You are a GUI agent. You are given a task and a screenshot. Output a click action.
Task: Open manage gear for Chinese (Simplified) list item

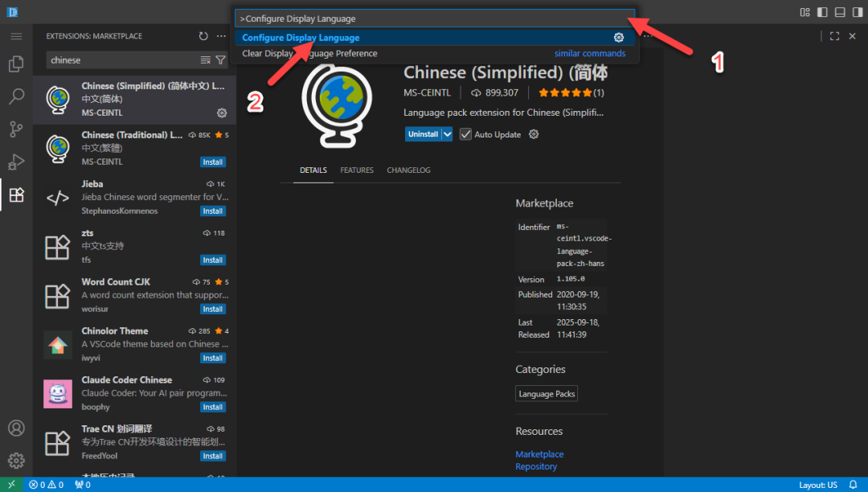coord(222,113)
